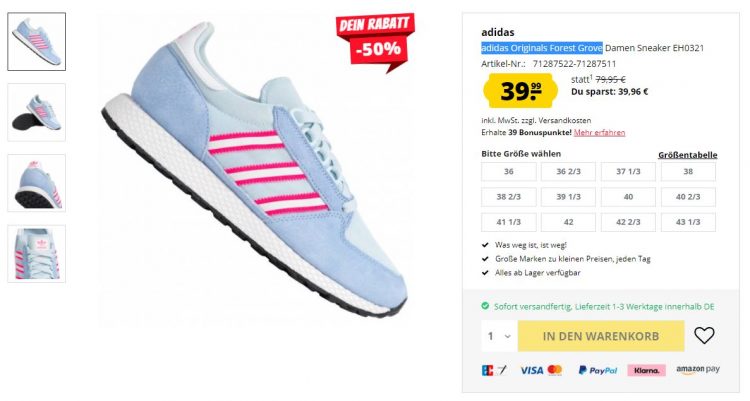Add product to wishlist with heart icon
The width and height of the screenshot is (750, 401).
coord(704,335)
